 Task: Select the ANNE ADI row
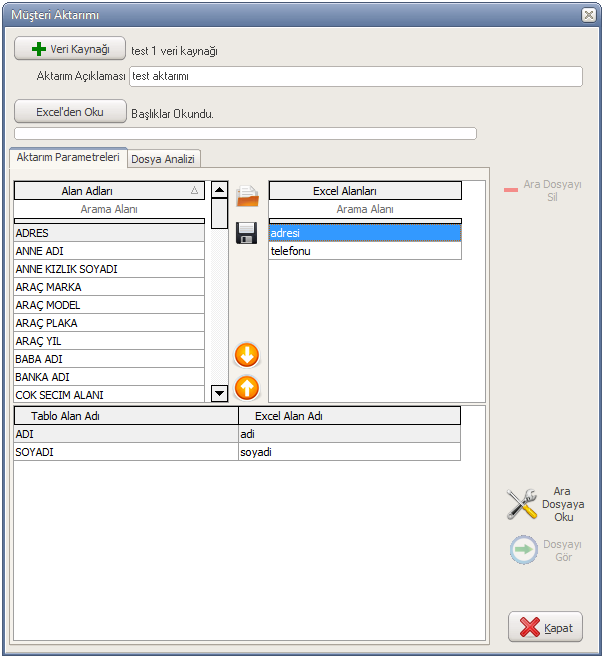(x=109, y=251)
